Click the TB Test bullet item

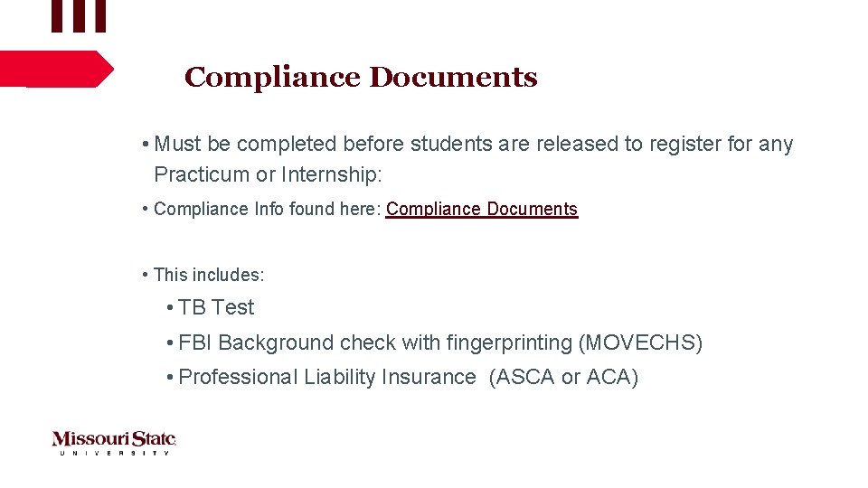tap(215, 307)
